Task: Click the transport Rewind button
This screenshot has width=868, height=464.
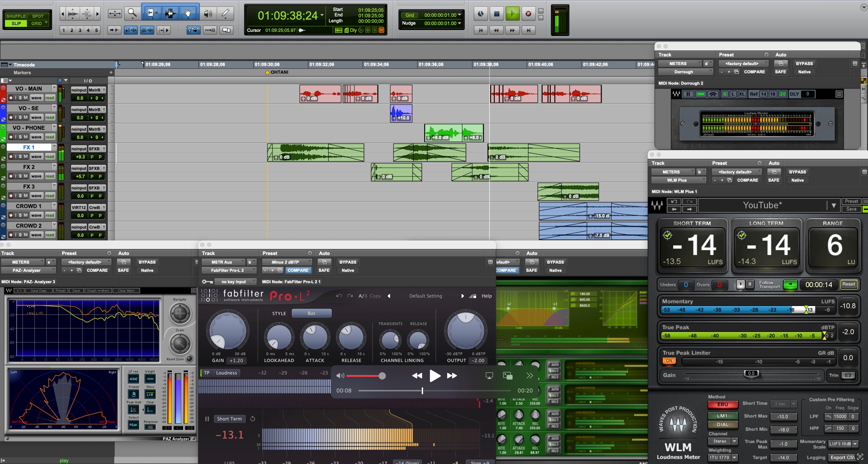Action: click(x=496, y=30)
